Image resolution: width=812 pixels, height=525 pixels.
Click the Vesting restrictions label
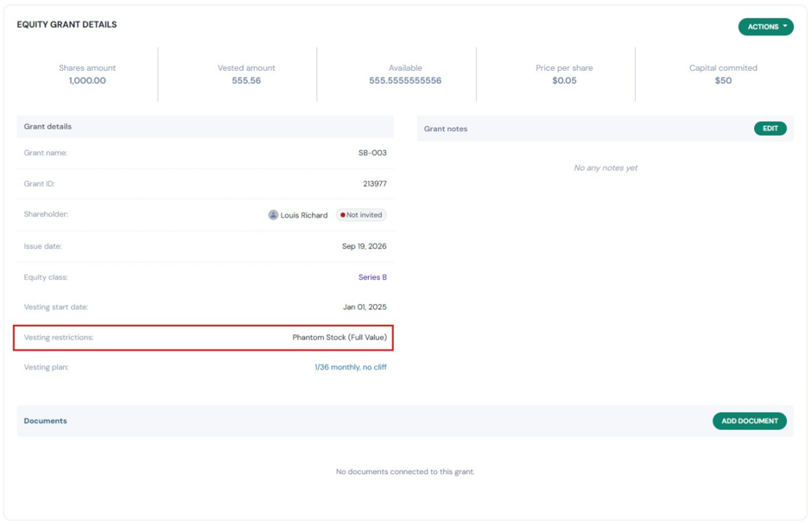pyautogui.click(x=59, y=337)
